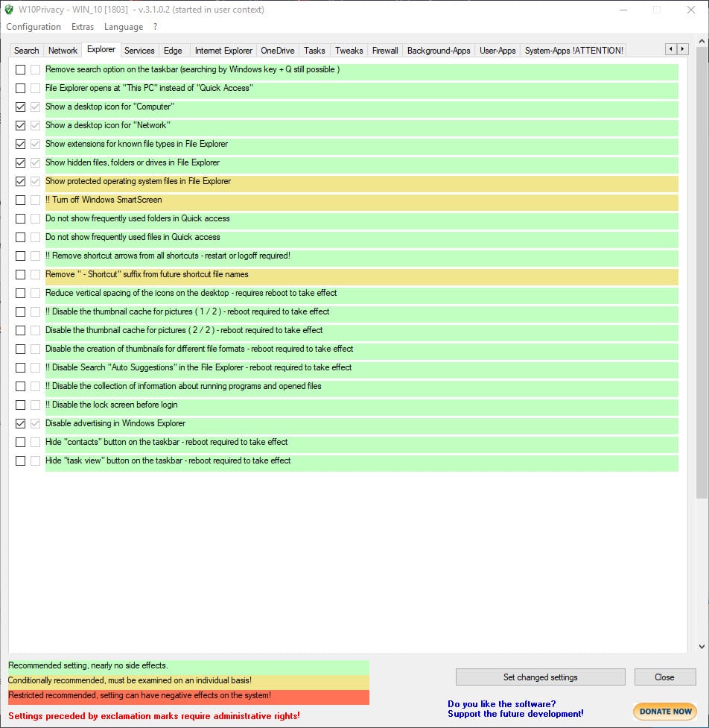Go to the Services tab
This screenshot has width=709, height=728.
tap(139, 51)
